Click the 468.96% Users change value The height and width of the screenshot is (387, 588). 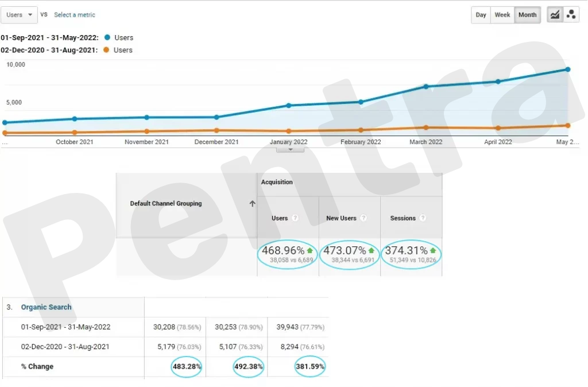pyautogui.click(x=283, y=250)
